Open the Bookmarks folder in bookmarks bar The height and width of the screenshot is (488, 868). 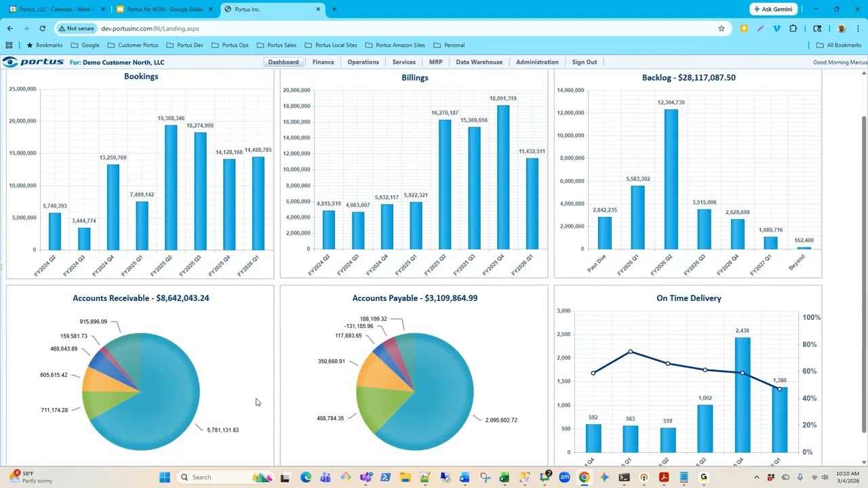coord(45,45)
